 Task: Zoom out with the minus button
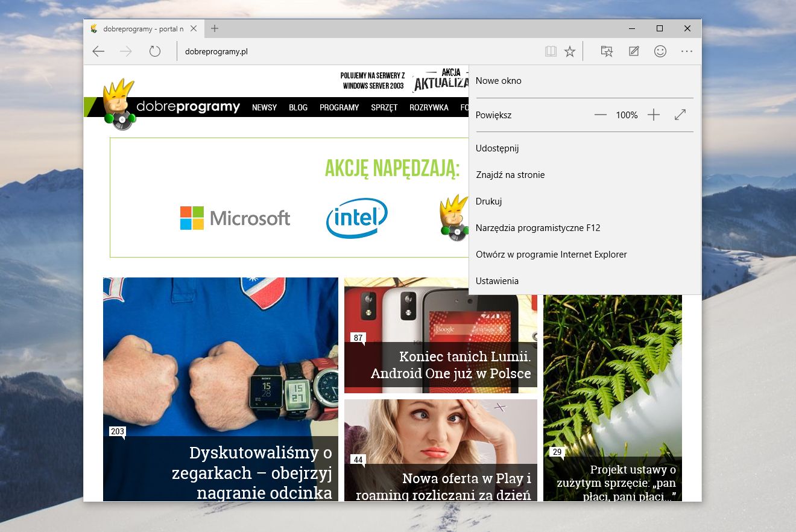click(x=600, y=115)
